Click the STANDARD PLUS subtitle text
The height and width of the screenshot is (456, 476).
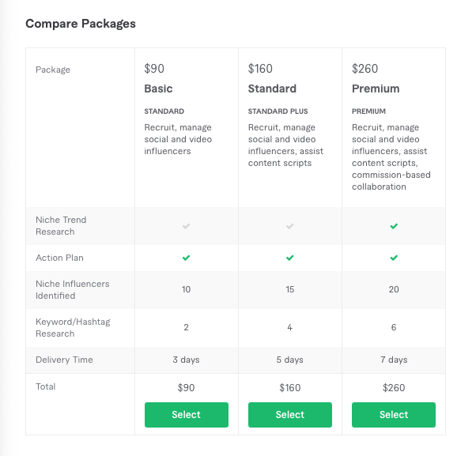coord(278,111)
